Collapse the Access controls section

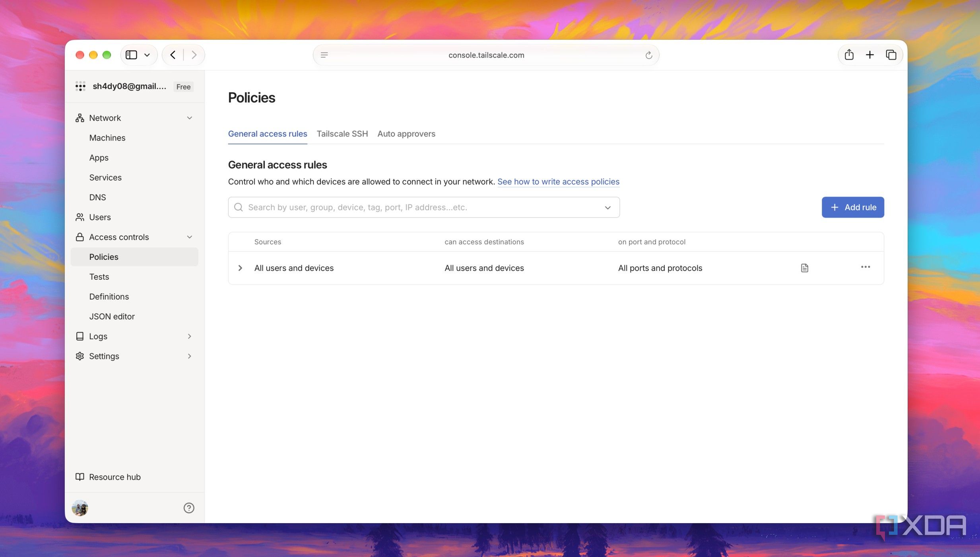click(189, 237)
